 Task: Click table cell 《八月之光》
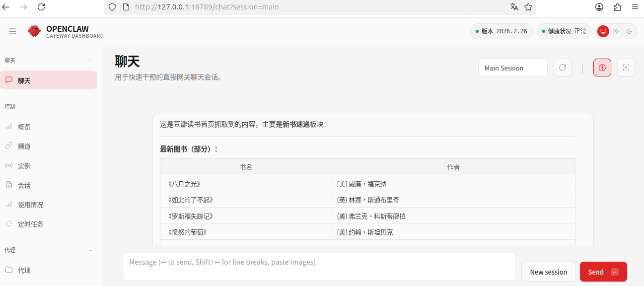point(246,184)
